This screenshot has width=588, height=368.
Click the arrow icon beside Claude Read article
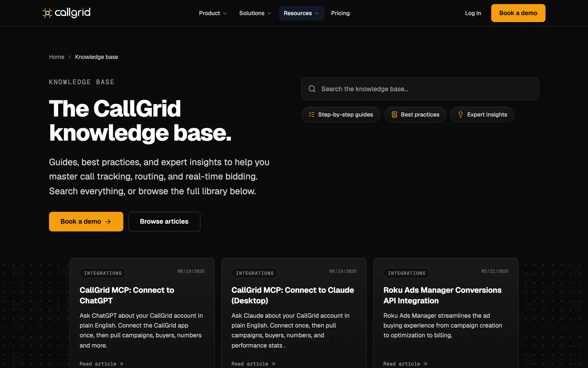[273, 364]
